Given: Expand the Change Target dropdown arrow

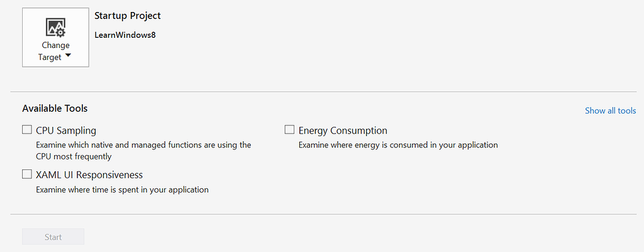Looking at the screenshot, I should (x=68, y=55).
